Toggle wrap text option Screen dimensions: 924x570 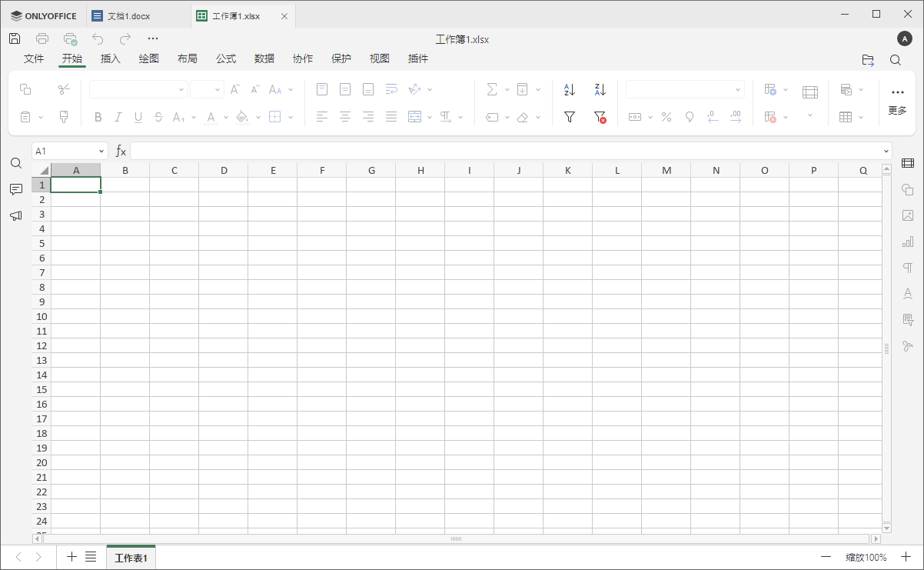391,90
